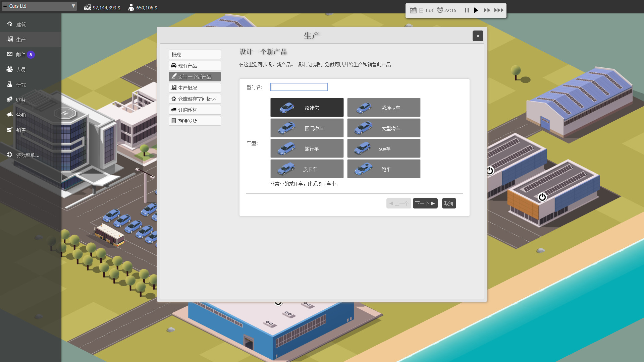
Task: Select the 旅行车 station wagon type
Action: (307, 148)
